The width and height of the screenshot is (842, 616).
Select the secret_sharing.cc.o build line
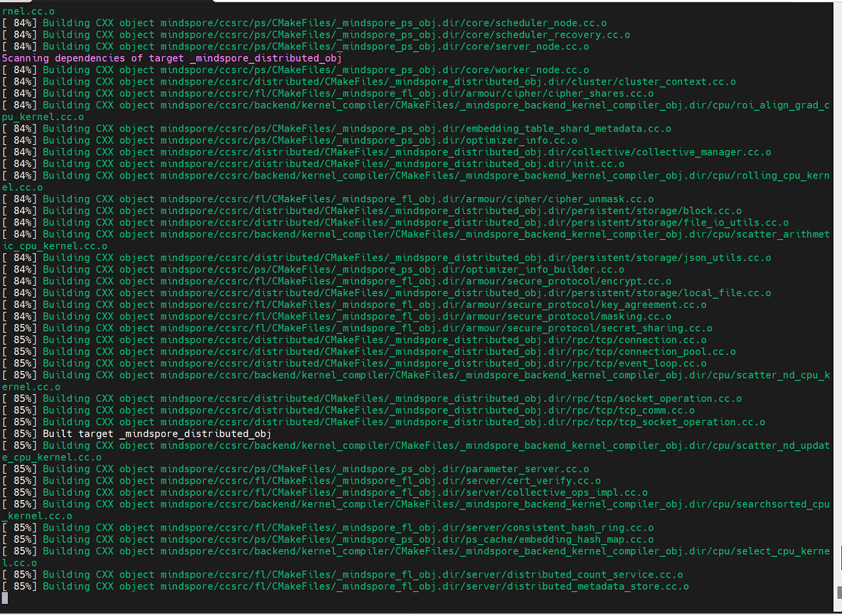[x=357, y=329]
